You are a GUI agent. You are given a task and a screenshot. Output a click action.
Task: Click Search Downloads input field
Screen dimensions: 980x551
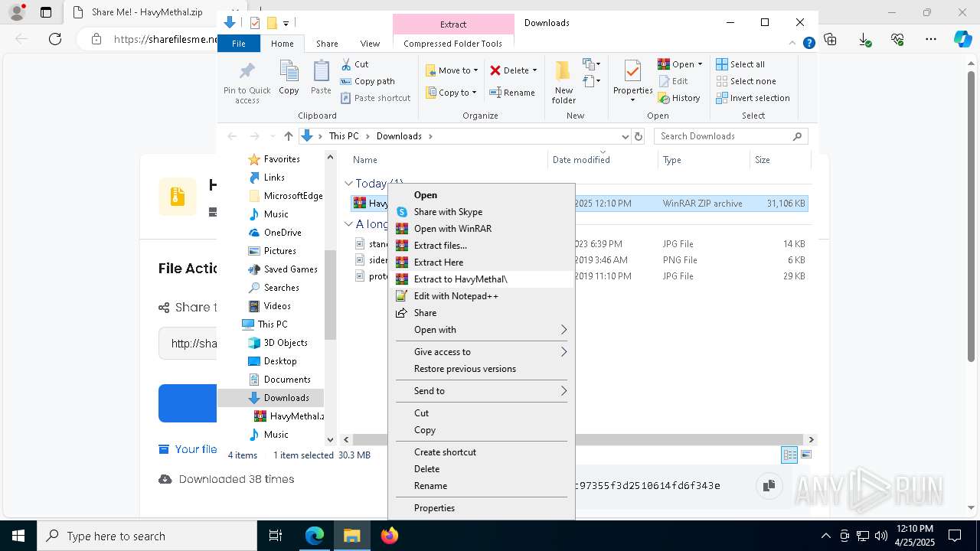click(730, 136)
